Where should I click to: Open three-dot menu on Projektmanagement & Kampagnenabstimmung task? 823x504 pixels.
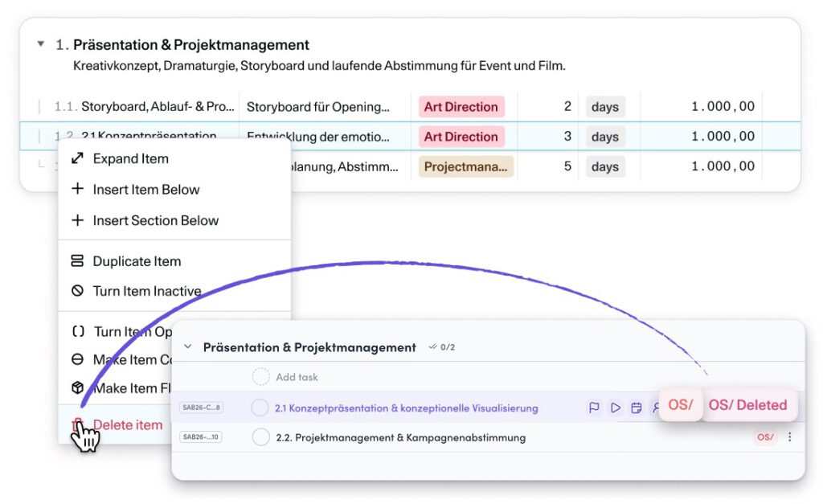789,436
